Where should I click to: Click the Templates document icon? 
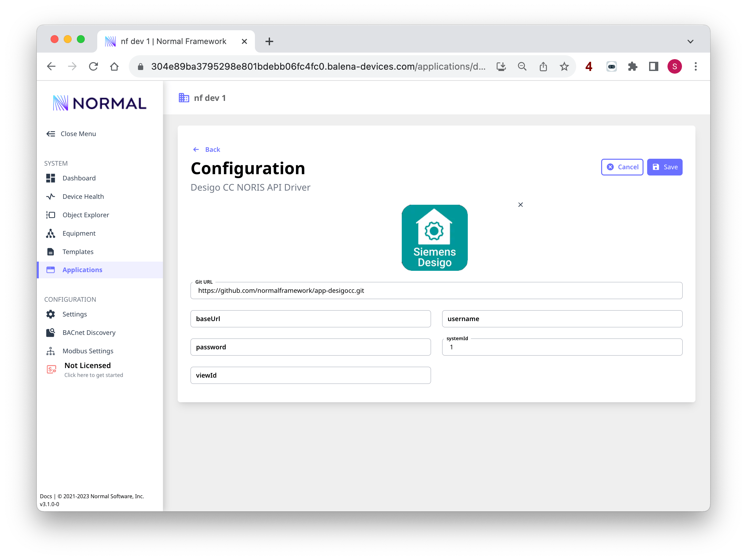(x=51, y=252)
